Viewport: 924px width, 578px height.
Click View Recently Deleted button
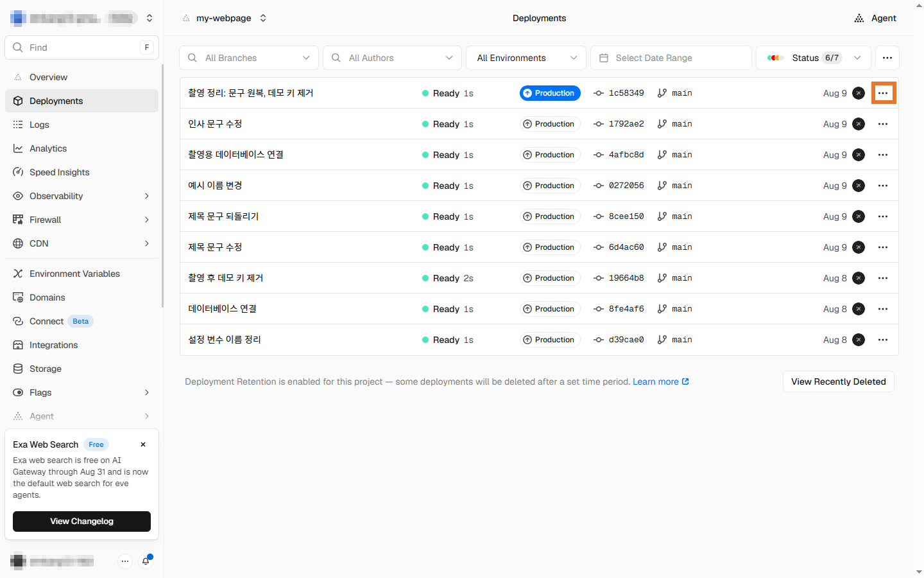(x=839, y=381)
